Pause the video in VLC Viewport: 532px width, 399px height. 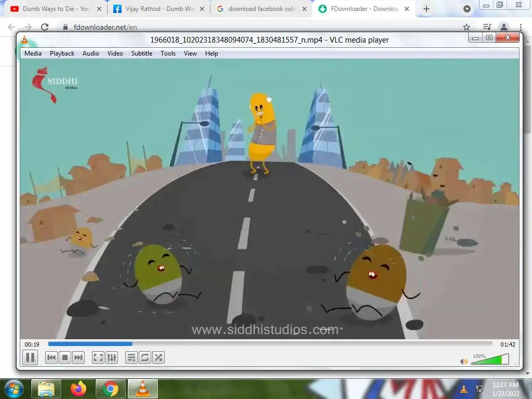[30, 357]
